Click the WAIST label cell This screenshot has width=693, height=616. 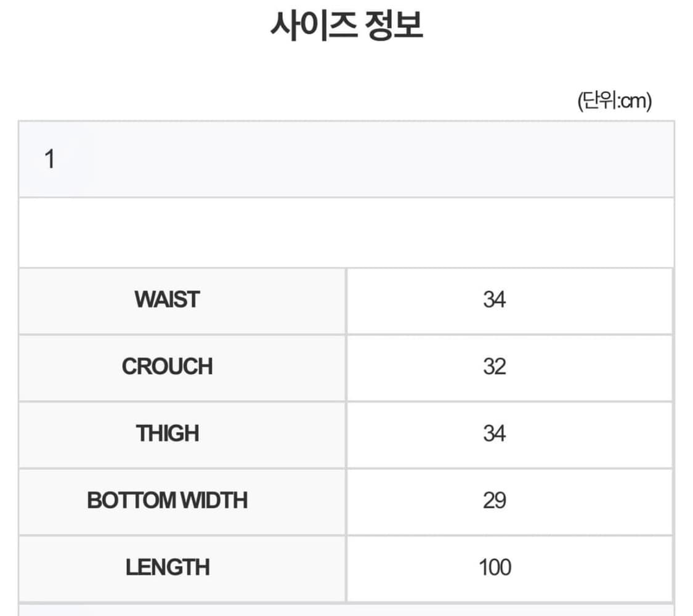168,300
